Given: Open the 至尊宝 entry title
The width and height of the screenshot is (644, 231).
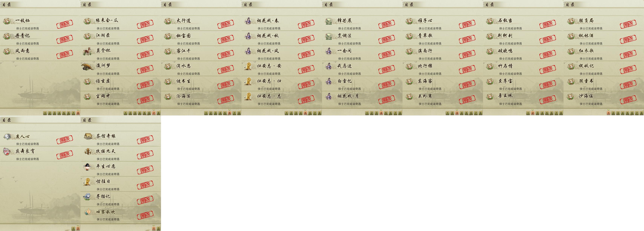Looking at the screenshot, I should [505, 81].
